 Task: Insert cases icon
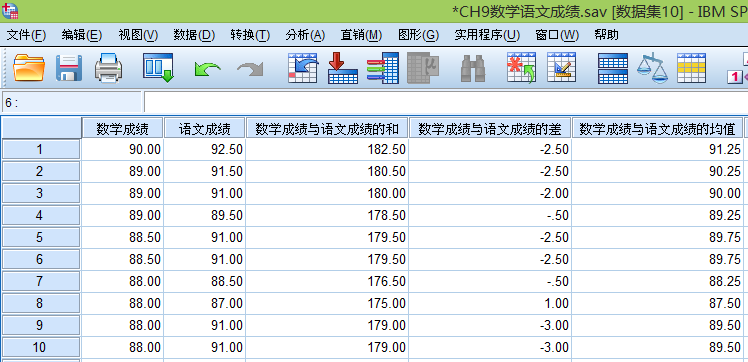click(x=521, y=68)
